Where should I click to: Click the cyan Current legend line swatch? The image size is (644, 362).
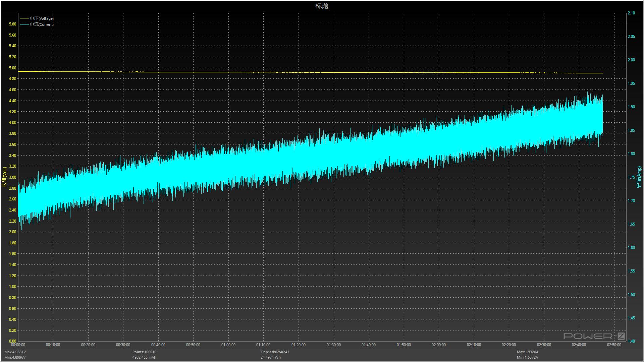[x=24, y=24]
